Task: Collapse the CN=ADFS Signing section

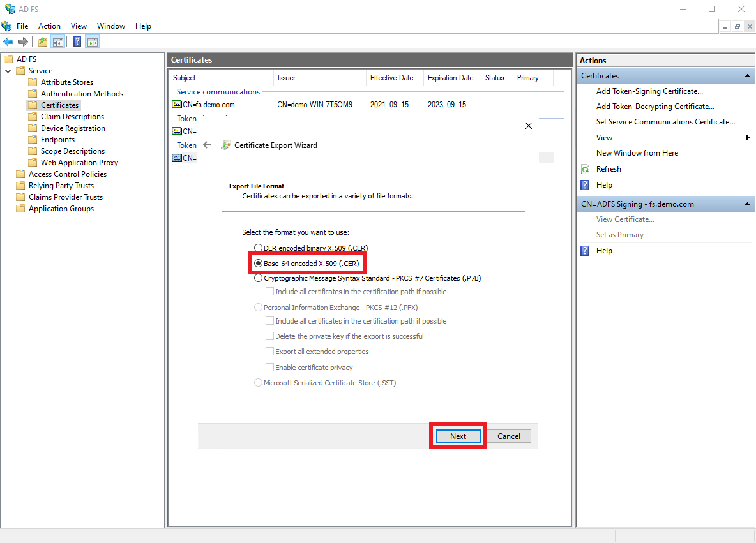Action: (746, 204)
